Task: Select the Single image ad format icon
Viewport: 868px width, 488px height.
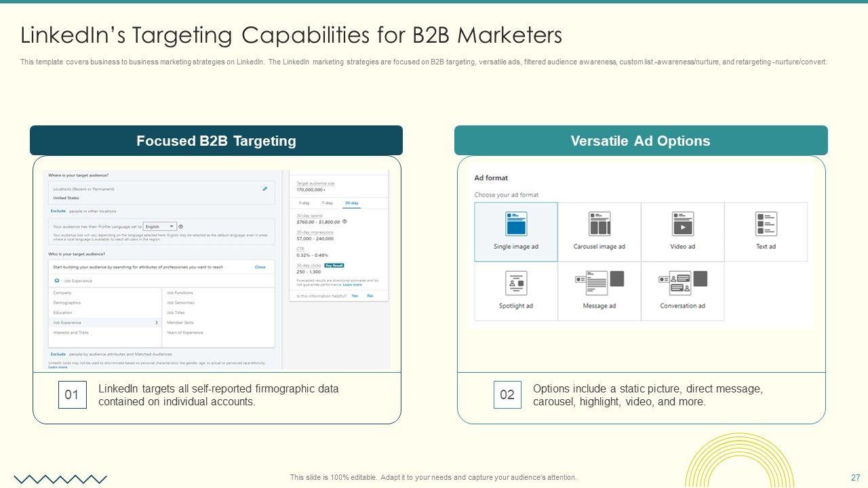Action: coord(516,224)
